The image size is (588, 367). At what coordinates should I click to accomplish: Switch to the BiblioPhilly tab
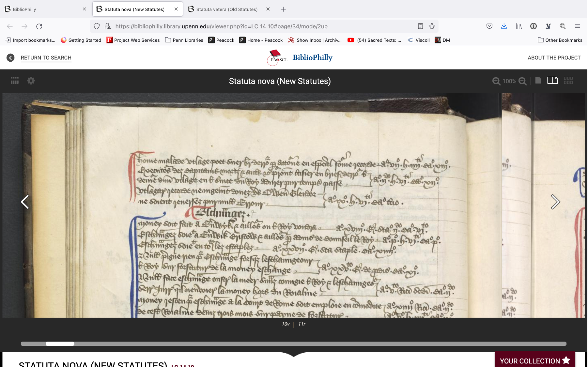pyautogui.click(x=46, y=9)
